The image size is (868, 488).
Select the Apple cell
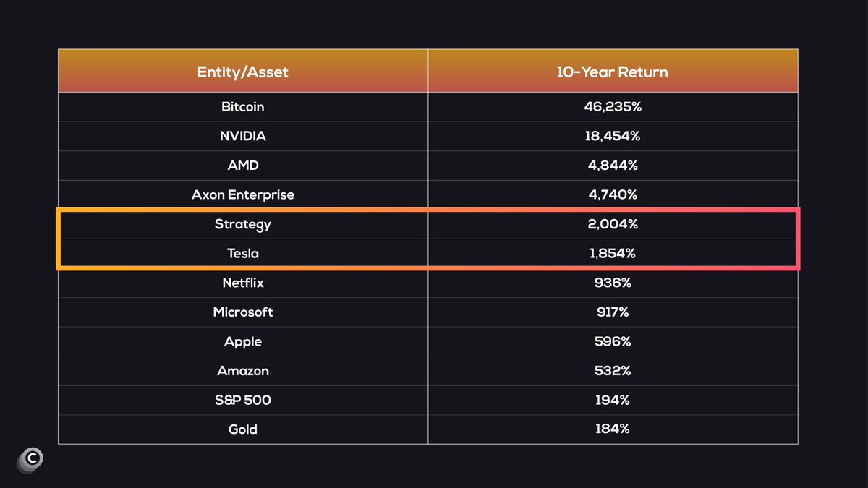243,341
